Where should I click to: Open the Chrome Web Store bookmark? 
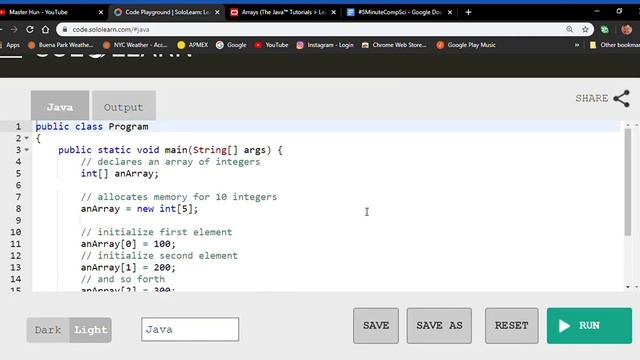point(394,45)
